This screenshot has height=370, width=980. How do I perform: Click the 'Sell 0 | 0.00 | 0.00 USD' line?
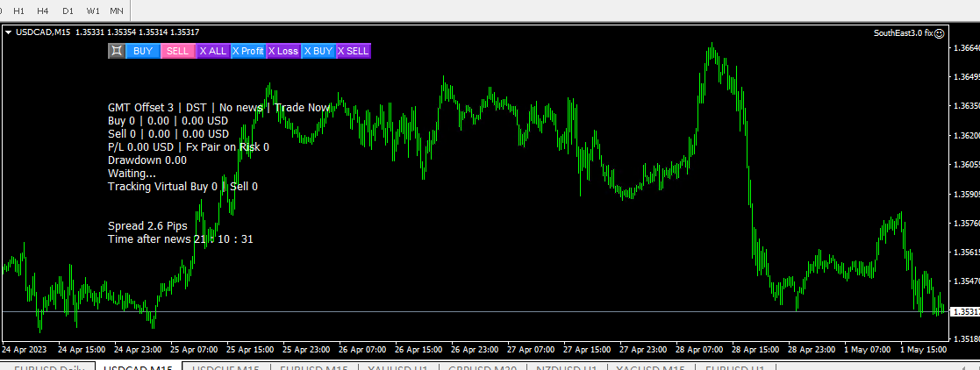coord(168,134)
